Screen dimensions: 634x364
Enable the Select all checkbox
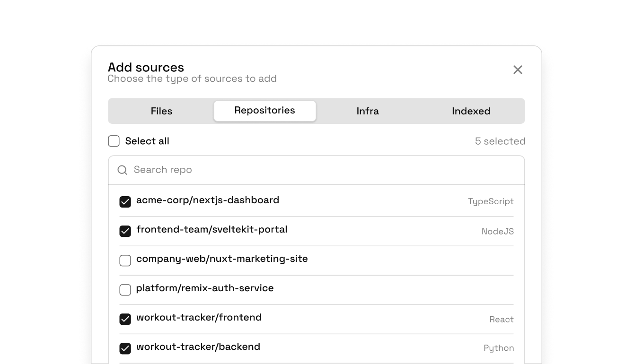[x=114, y=141]
